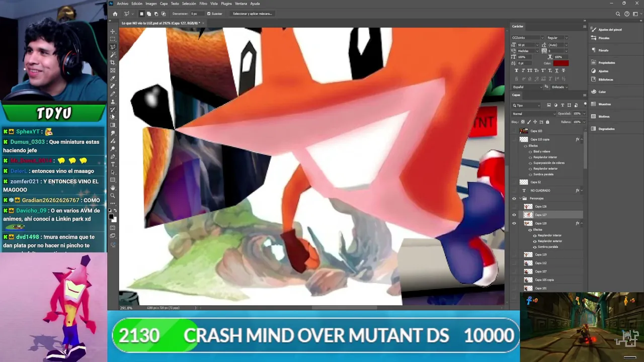Screen dimensions: 644x362
Task: Toggle Superposición de colores effect visibility
Action: 530,163
